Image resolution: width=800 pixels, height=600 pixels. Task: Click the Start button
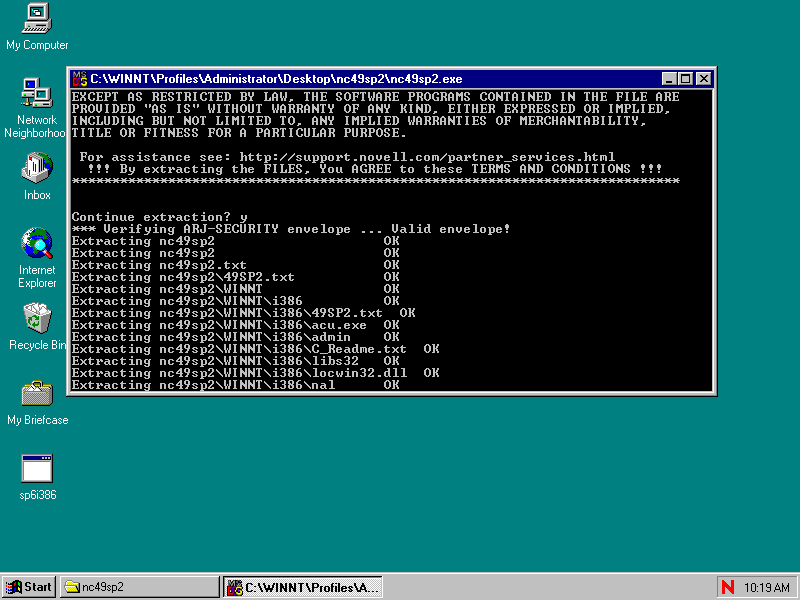29,587
